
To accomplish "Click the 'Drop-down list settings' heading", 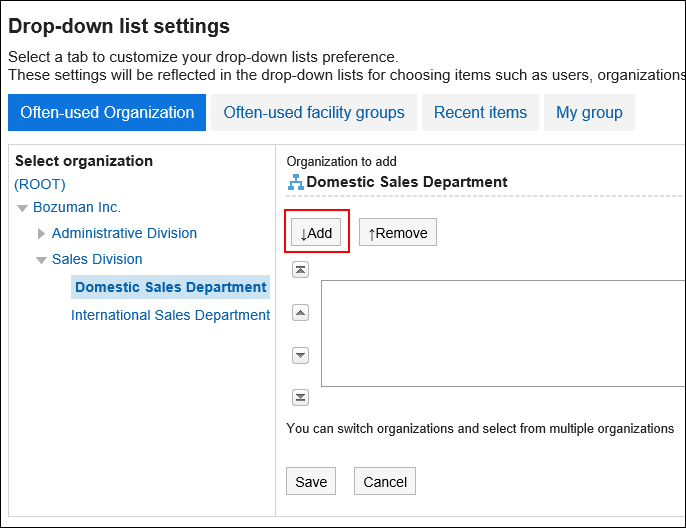I will [x=119, y=26].
